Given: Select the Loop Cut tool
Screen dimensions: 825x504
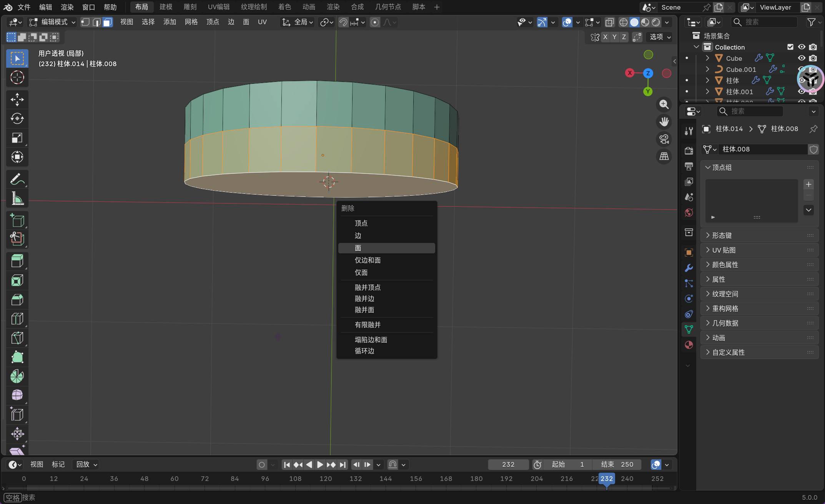Looking at the screenshot, I should 17,319.
